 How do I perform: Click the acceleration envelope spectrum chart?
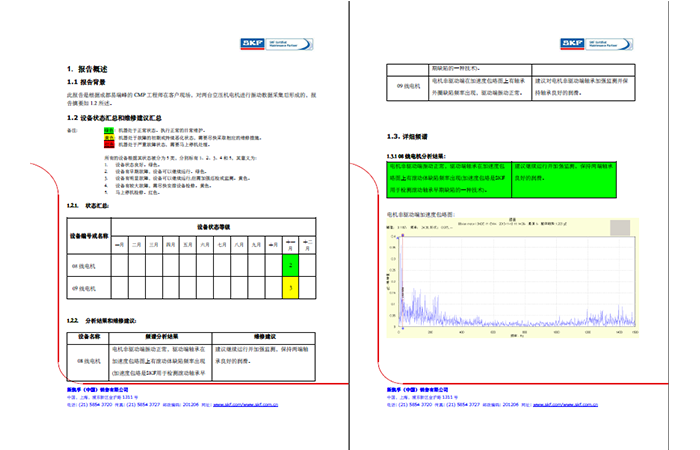point(512,280)
